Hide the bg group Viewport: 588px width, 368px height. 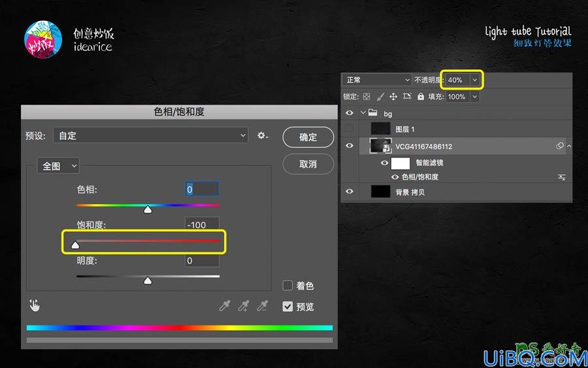click(349, 113)
